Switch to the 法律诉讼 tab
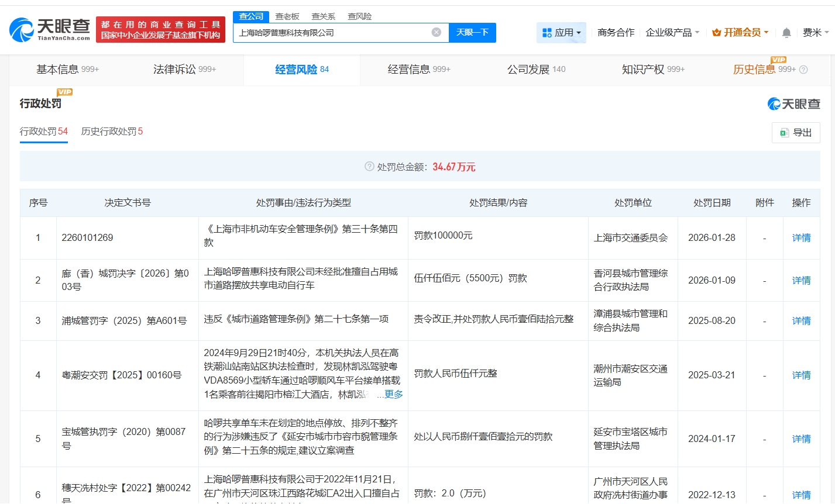 point(184,70)
